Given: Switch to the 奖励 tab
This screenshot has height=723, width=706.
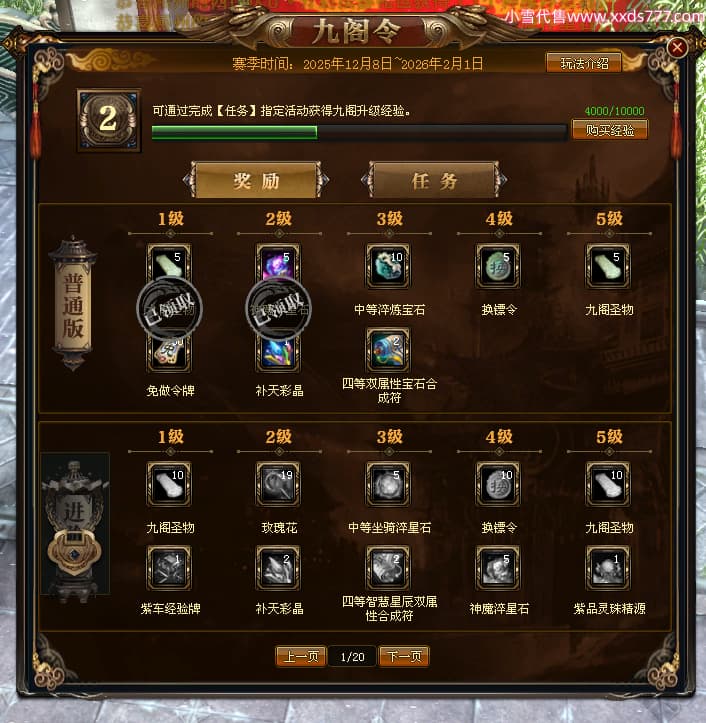Looking at the screenshot, I should [256, 180].
